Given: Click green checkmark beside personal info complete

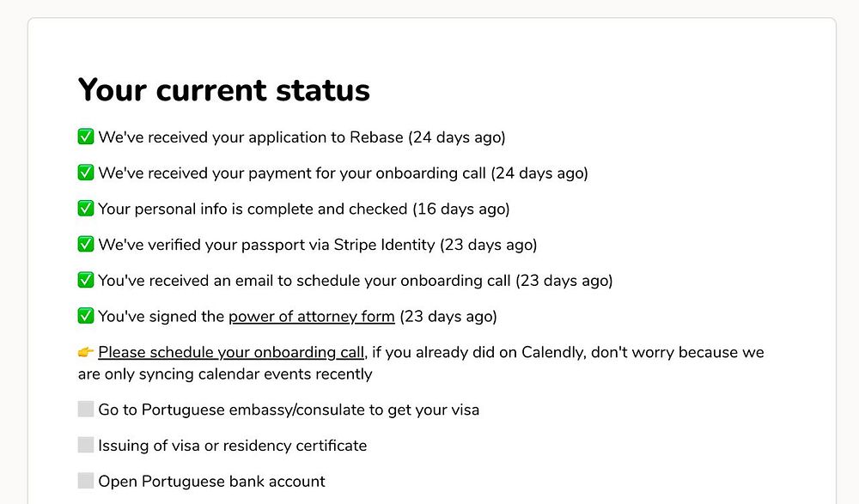Looking at the screenshot, I should tap(86, 209).
